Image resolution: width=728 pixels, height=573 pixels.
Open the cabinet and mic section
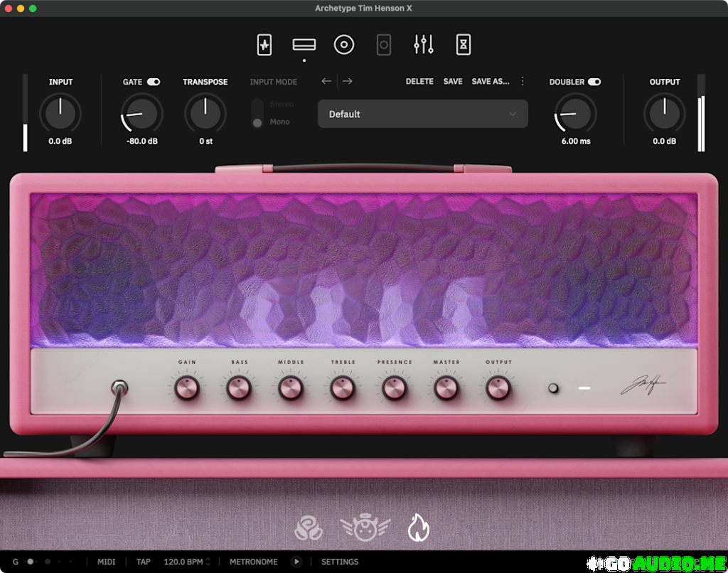[x=344, y=44]
